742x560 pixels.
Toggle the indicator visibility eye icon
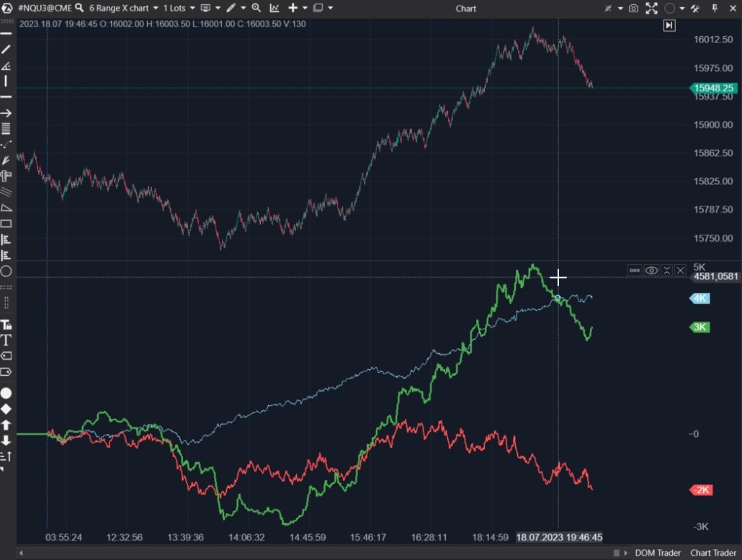click(x=651, y=269)
